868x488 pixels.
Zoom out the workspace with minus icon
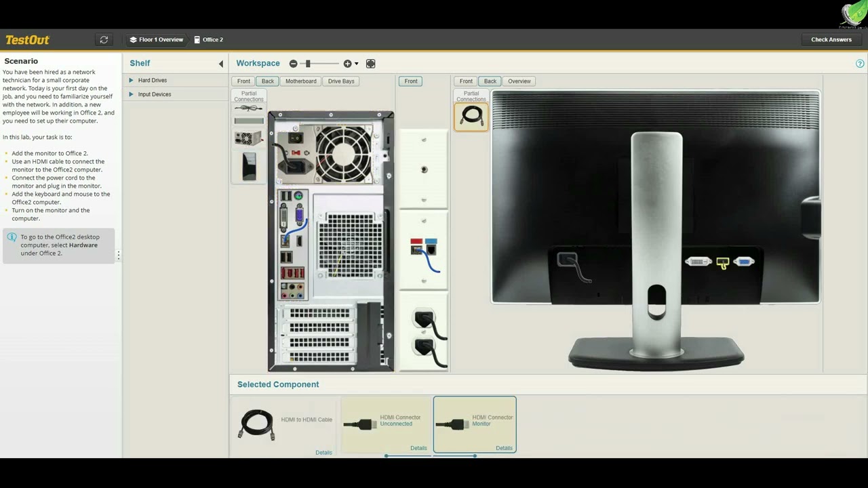point(293,64)
